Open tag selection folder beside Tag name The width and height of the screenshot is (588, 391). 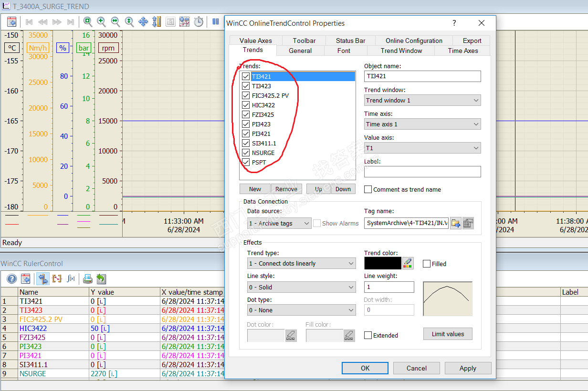456,223
